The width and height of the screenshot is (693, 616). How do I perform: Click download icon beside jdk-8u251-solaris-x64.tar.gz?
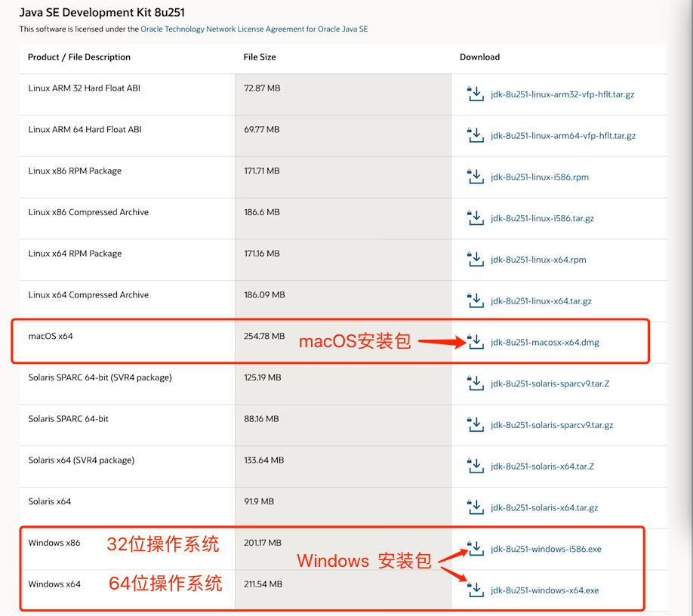tap(476, 507)
